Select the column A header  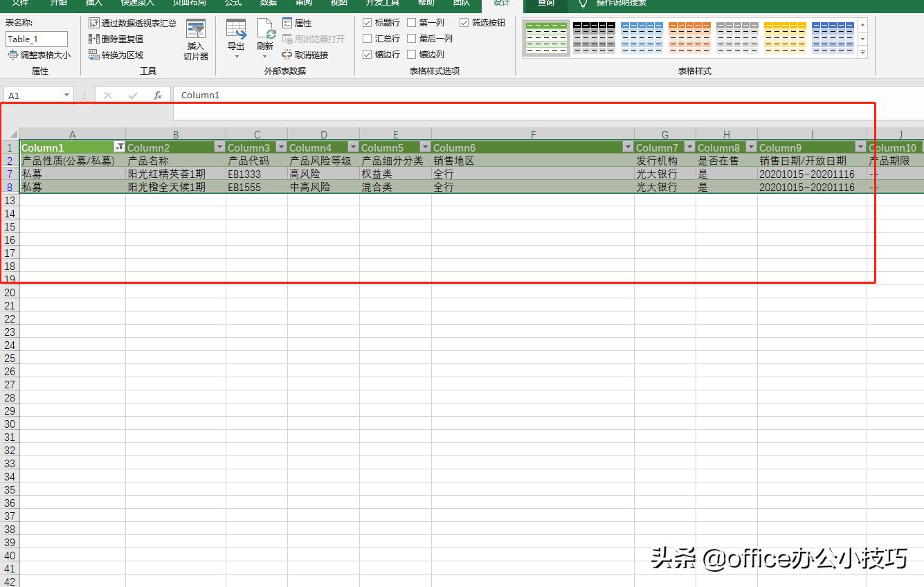(73, 134)
